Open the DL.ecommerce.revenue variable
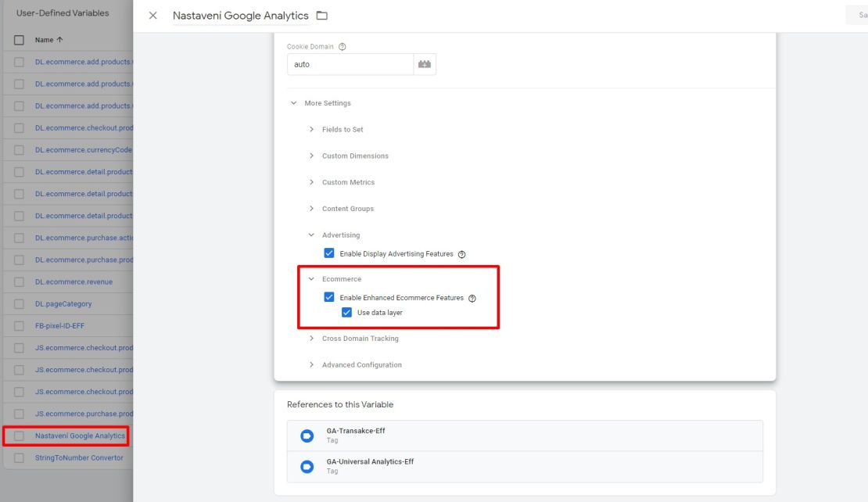 click(74, 281)
